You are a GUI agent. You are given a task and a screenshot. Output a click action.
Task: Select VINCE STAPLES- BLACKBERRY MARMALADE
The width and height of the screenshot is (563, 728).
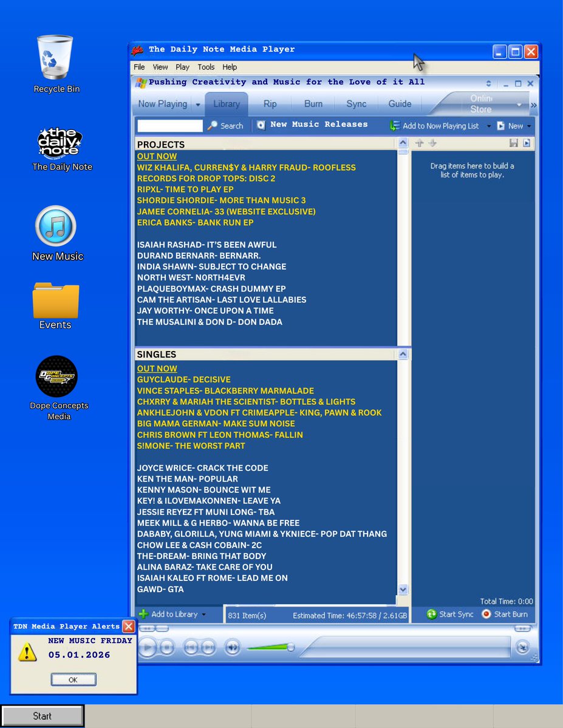(225, 391)
